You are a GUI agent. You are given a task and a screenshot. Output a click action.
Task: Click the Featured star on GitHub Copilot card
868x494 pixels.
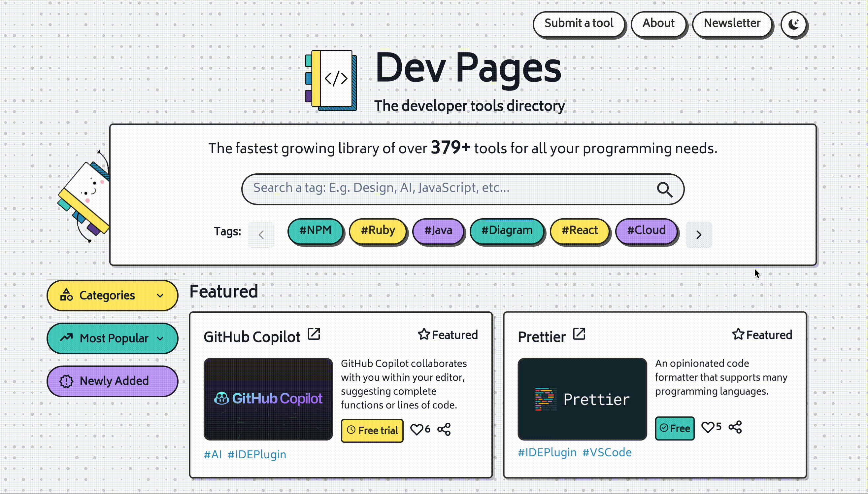pos(424,335)
